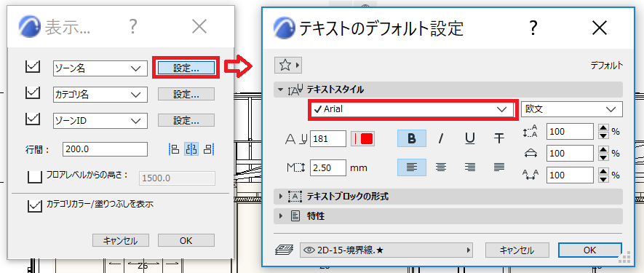The height and width of the screenshot is (273, 644).
Task: Edit the text height field 2.50
Action: point(328,167)
